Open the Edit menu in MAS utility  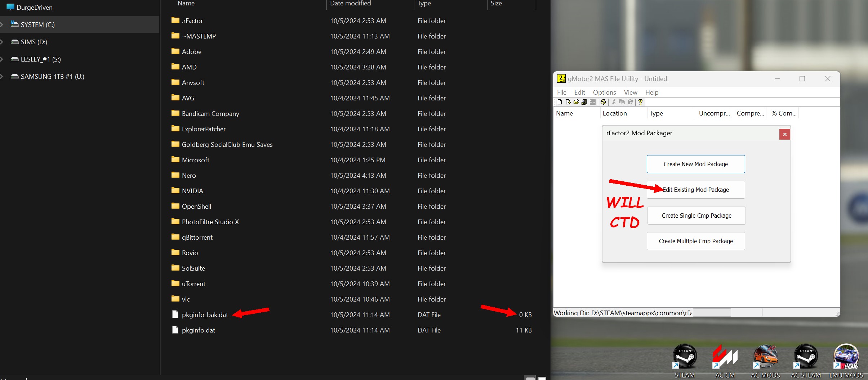click(x=580, y=92)
